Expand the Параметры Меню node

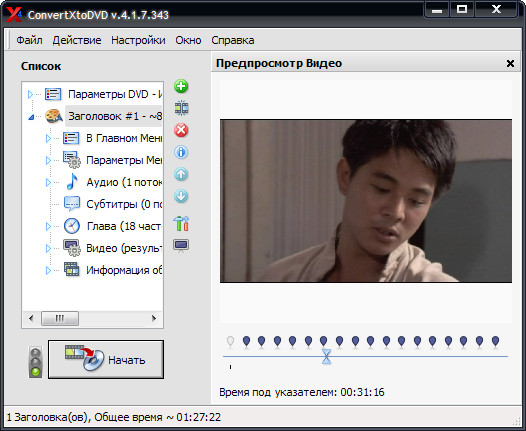click(48, 160)
